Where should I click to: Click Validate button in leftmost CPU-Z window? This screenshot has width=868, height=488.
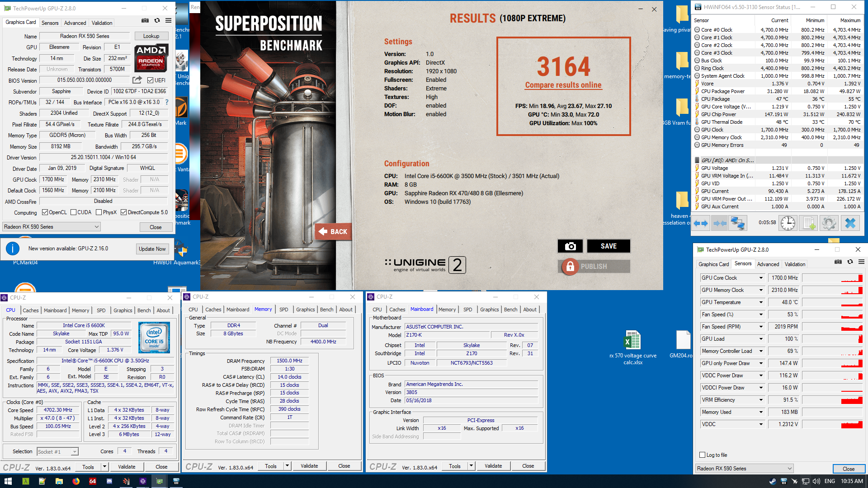tap(127, 467)
